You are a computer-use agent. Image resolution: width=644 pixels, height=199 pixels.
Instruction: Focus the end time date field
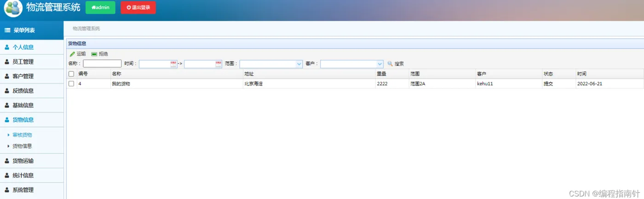pyautogui.click(x=200, y=64)
